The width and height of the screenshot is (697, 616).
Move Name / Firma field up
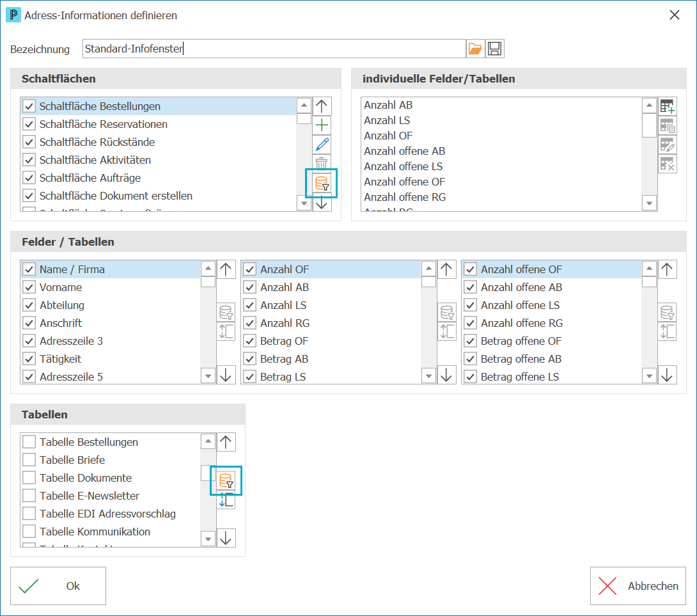[226, 269]
